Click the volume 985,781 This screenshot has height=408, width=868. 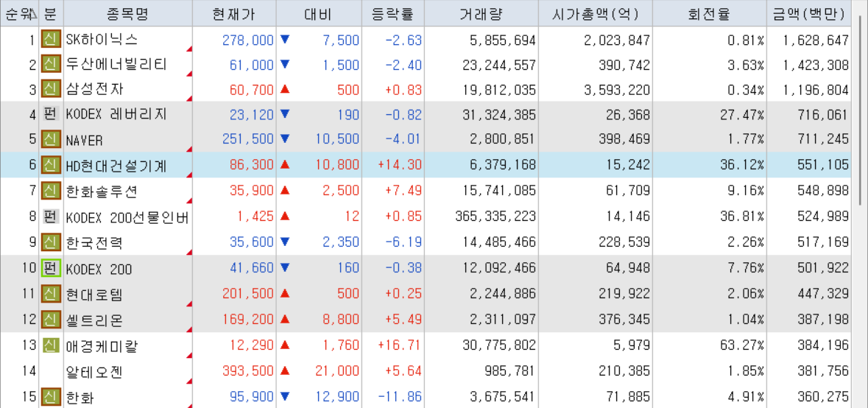point(510,371)
